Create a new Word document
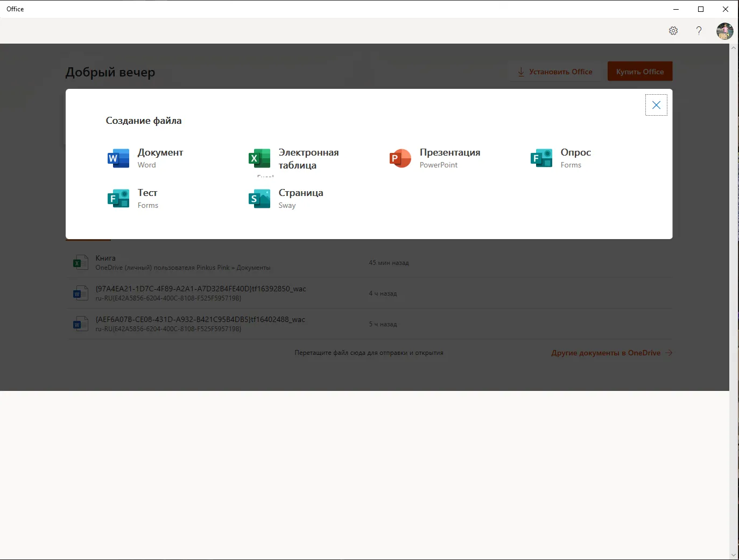This screenshot has height=560, width=739. [x=145, y=158]
